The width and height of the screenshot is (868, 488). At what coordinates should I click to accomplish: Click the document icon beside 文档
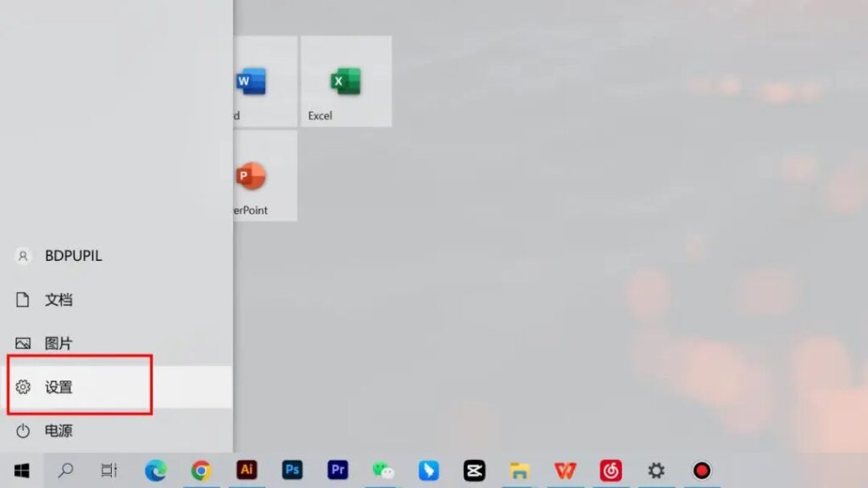click(x=23, y=299)
